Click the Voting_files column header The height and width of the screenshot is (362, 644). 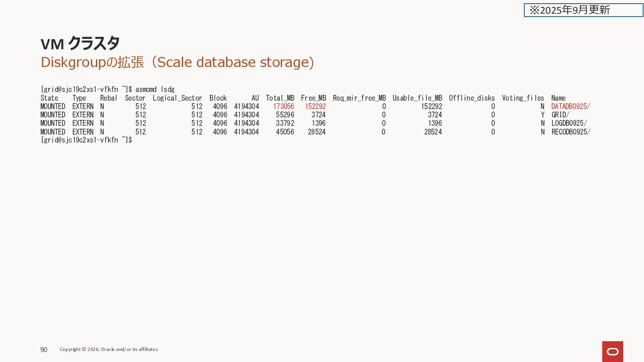(523, 98)
